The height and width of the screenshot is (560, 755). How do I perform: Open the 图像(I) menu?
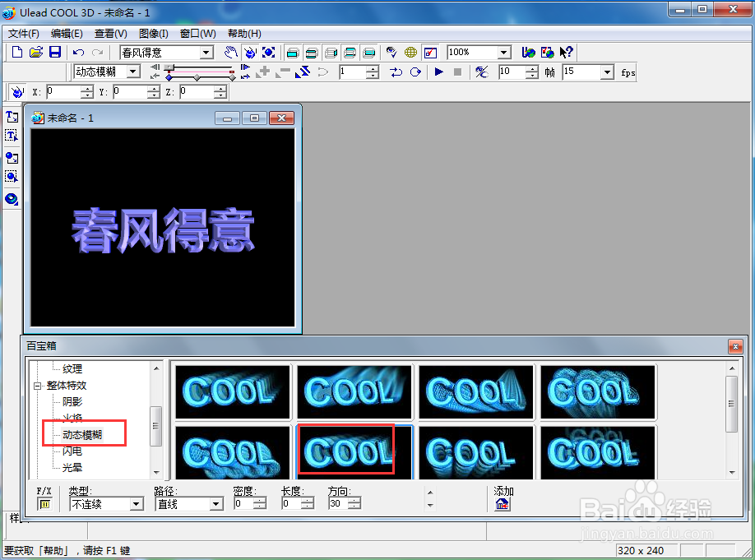point(153,33)
